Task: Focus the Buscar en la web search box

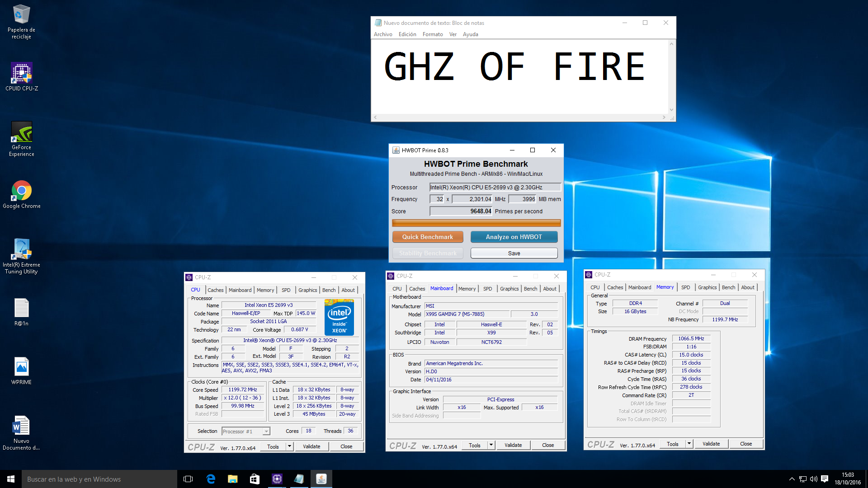Action: pos(99,479)
